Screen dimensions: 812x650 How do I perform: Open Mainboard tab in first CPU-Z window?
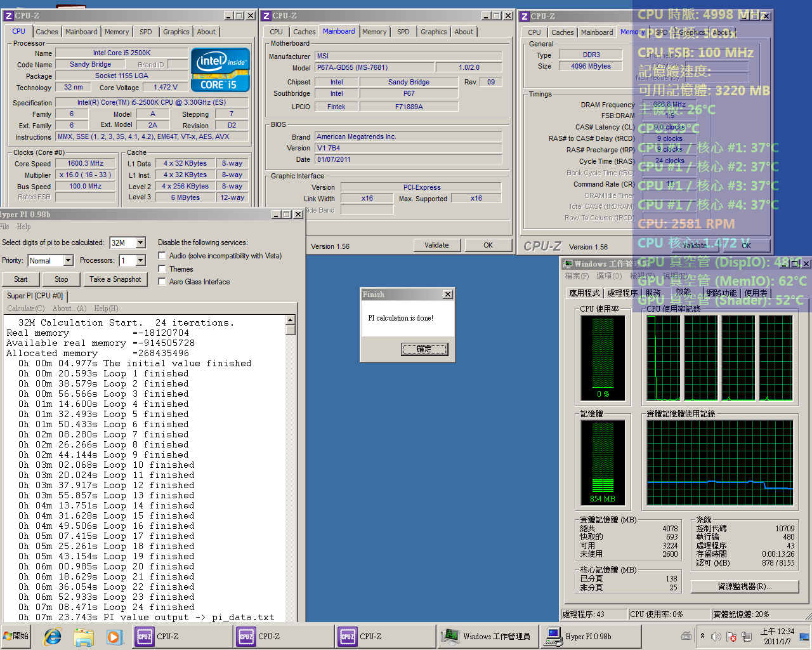(81, 32)
